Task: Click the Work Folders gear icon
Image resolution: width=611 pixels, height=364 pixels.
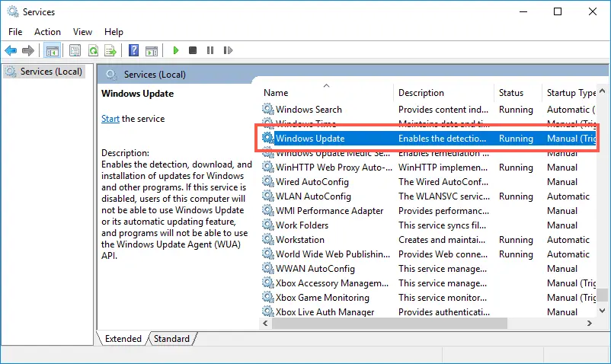Action: pos(267,225)
